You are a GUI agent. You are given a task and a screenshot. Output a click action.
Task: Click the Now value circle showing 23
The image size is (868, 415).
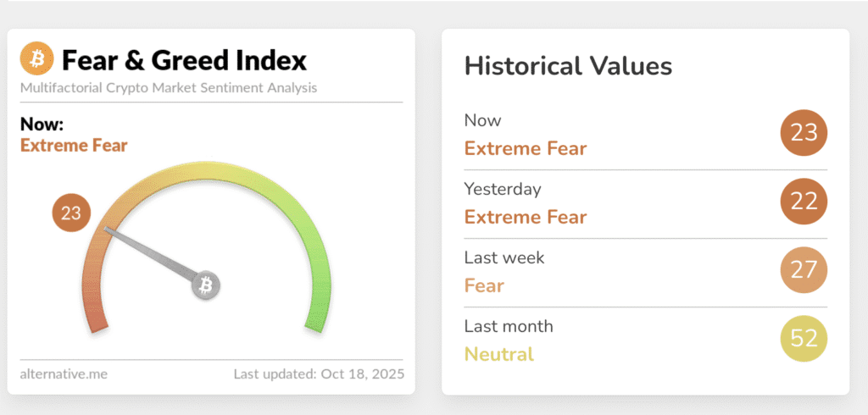803,134
